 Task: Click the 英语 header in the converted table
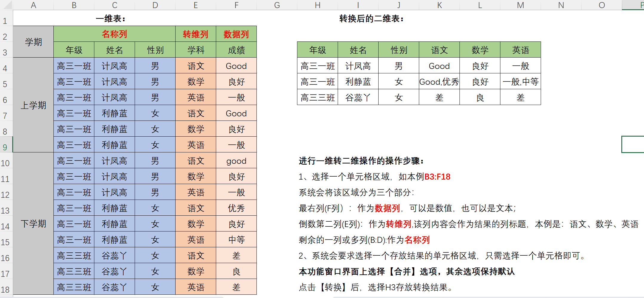pyautogui.click(x=520, y=50)
